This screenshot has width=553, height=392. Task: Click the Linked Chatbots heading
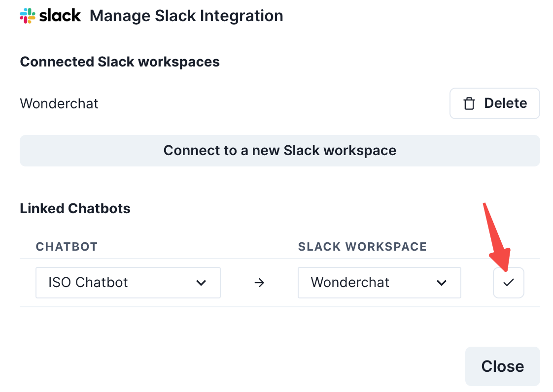(x=75, y=208)
